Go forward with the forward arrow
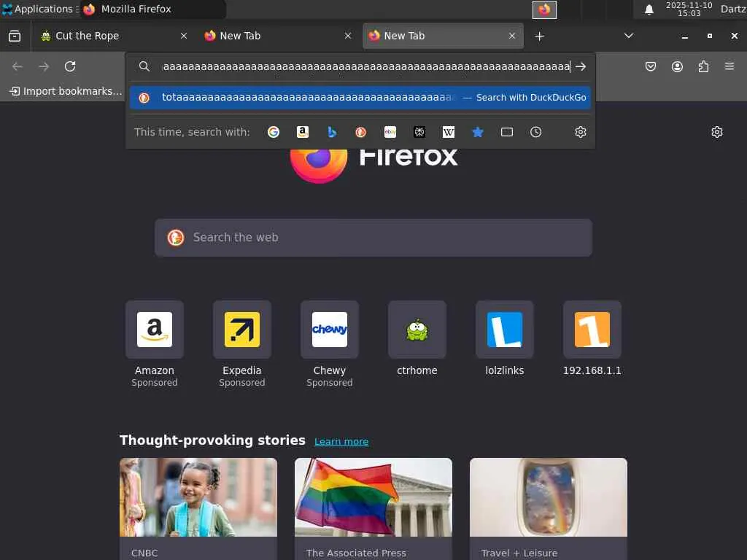This screenshot has height=560, width=747. [x=44, y=66]
